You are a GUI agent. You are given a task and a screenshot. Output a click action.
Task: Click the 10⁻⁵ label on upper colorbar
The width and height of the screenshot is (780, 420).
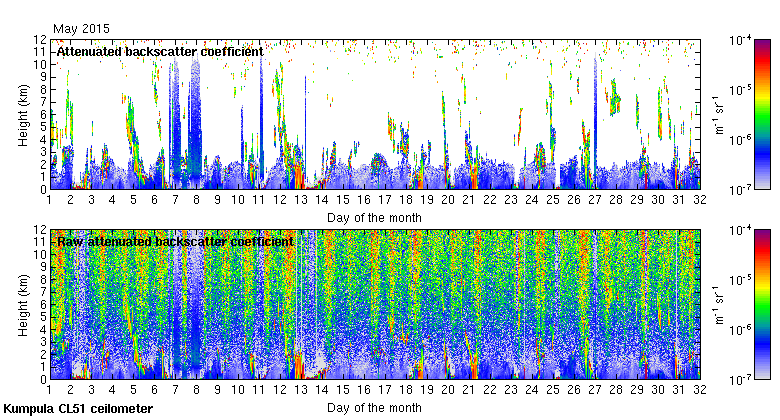pos(740,90)
